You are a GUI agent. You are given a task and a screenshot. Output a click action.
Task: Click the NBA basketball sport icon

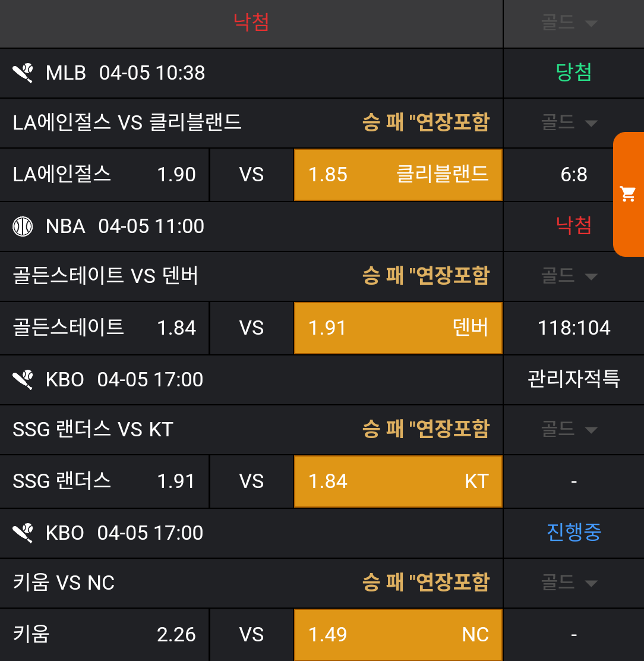click(x=23, y=226)
